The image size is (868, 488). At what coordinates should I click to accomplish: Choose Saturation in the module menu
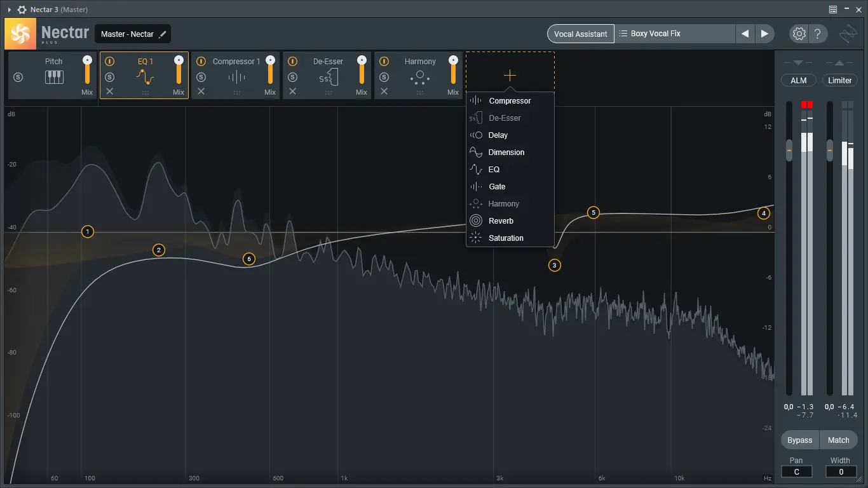(x=510, y=238)
